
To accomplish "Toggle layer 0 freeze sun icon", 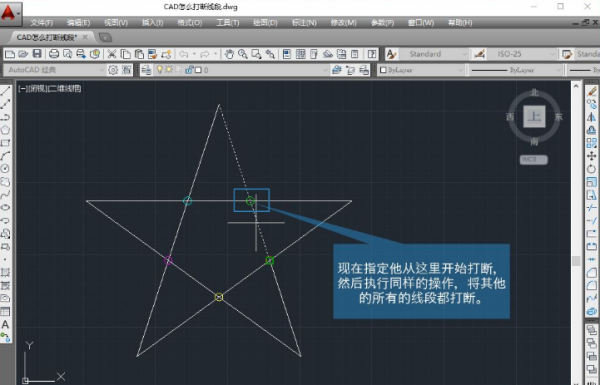I will pos(168,70).
